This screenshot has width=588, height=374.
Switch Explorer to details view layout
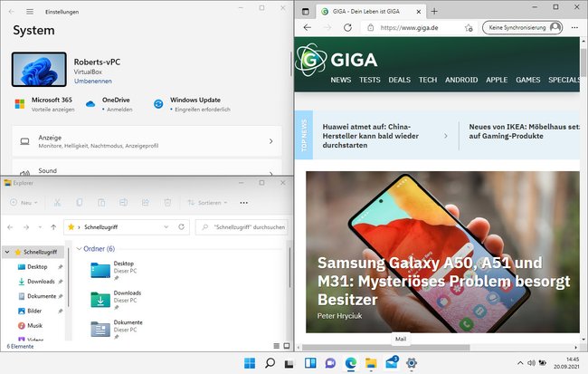pyautogui.click(x=277, y=346)
